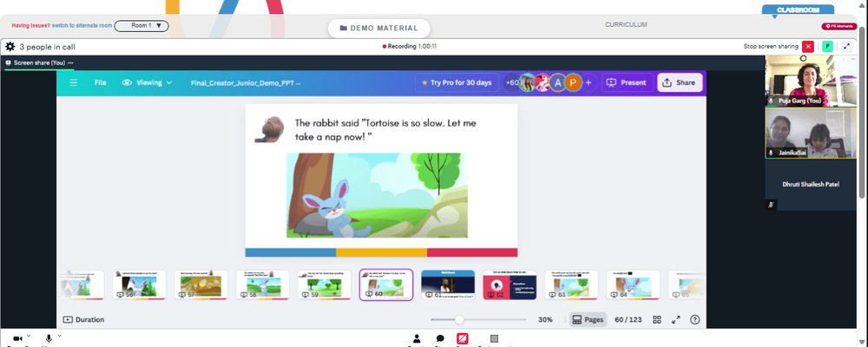This screenshot has height=347, width=868.
Task: Select slide thumbnail 56
Action: 139,285
